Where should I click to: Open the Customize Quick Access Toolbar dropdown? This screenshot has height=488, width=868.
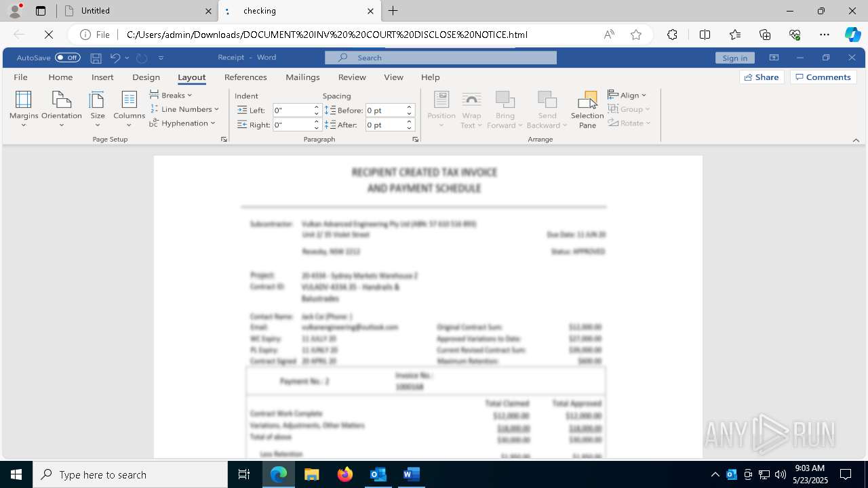161,58
